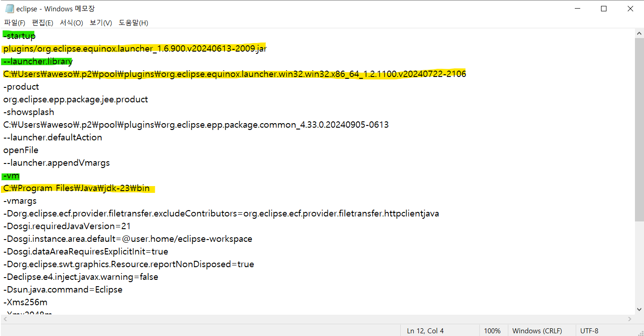The height and width of the screenshot is (336, 644).
Task: Click the --launcher.library line
Action: tap(38, 61)
